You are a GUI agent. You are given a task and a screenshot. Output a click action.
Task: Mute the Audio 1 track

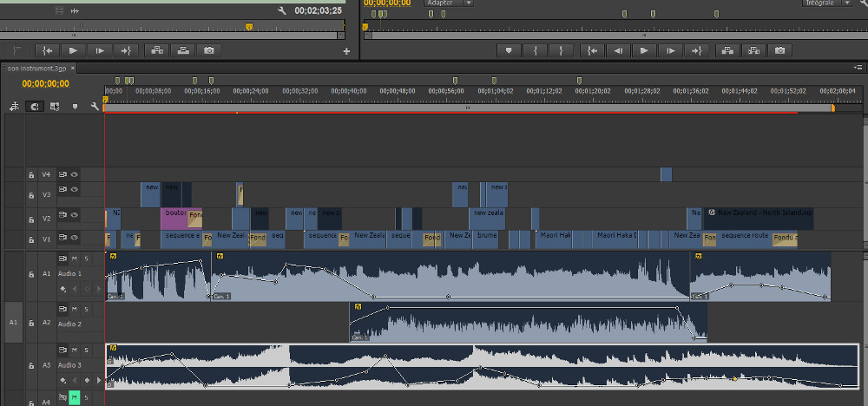coord(75,259)
